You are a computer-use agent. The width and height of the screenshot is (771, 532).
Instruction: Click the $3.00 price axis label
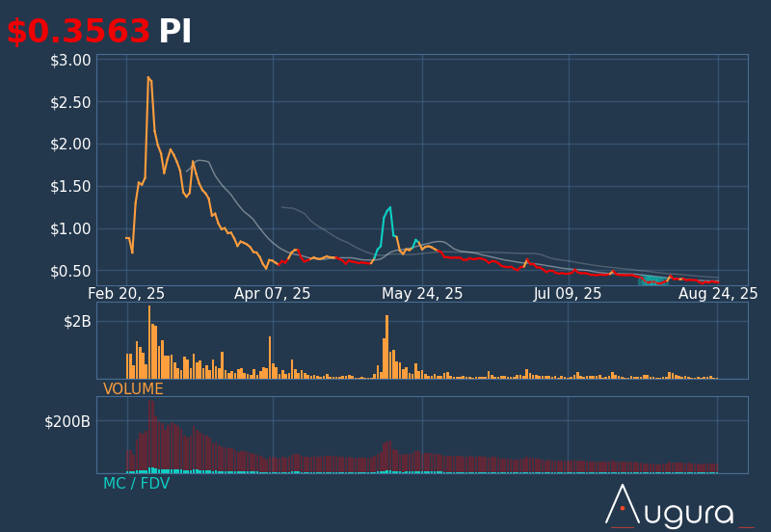point(70,61)
